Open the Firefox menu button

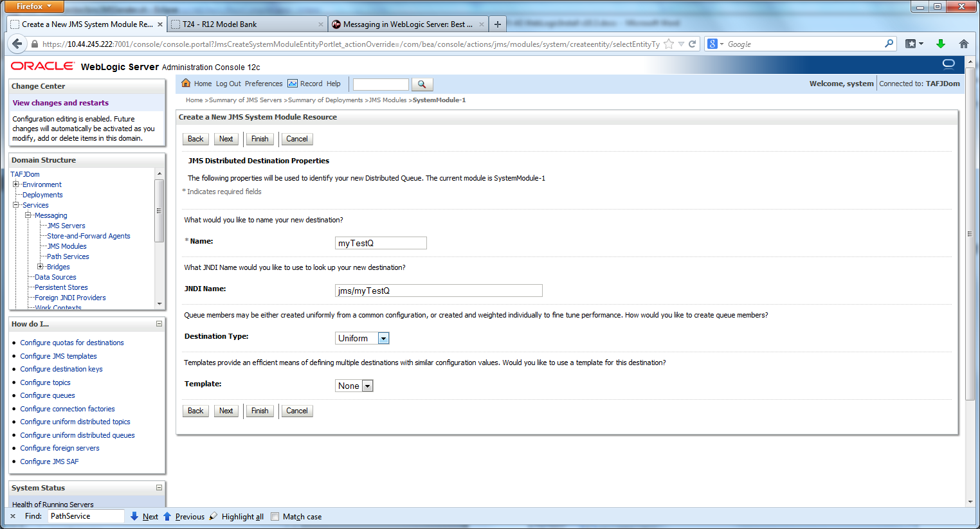(x=34, y=6)
